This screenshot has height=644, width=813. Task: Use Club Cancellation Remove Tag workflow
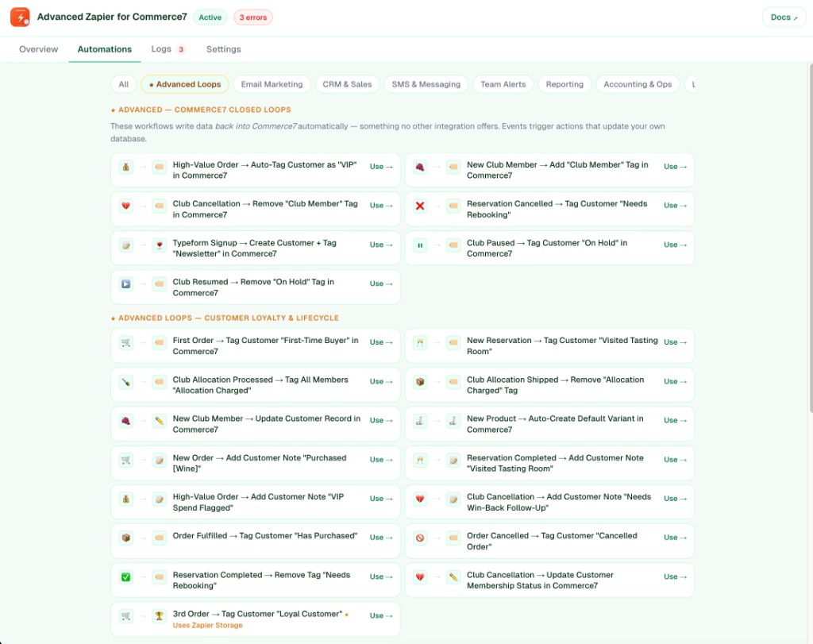(381, 206)
